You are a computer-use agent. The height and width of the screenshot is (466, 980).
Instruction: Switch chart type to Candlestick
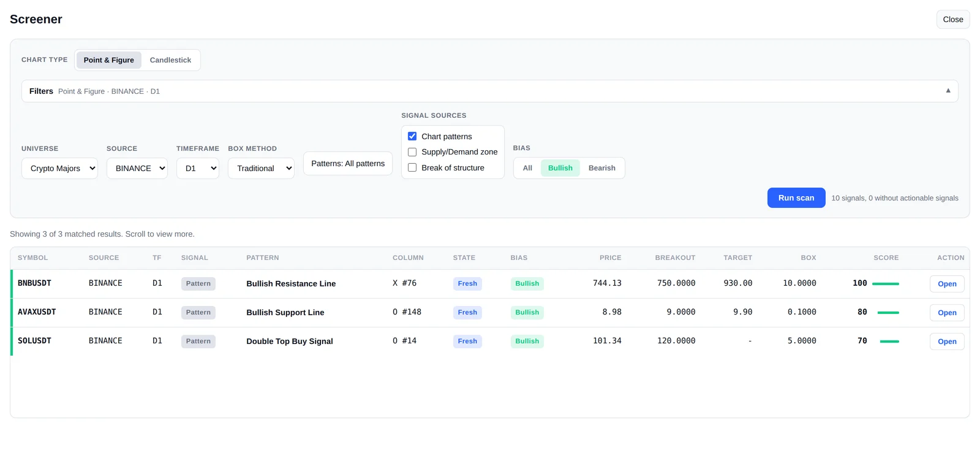170,60
